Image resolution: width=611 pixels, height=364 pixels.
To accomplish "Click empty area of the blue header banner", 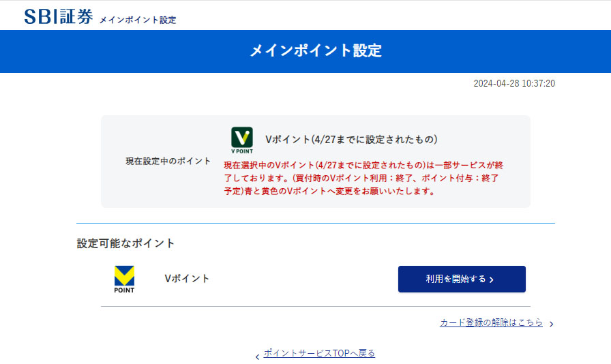I will click(x=102, y=51).
